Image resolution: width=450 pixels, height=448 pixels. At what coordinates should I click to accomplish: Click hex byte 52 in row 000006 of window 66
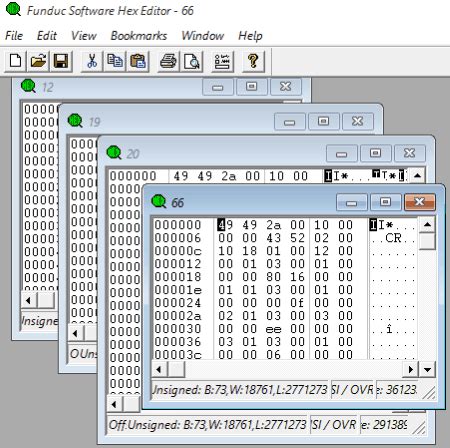pos(297,238)
